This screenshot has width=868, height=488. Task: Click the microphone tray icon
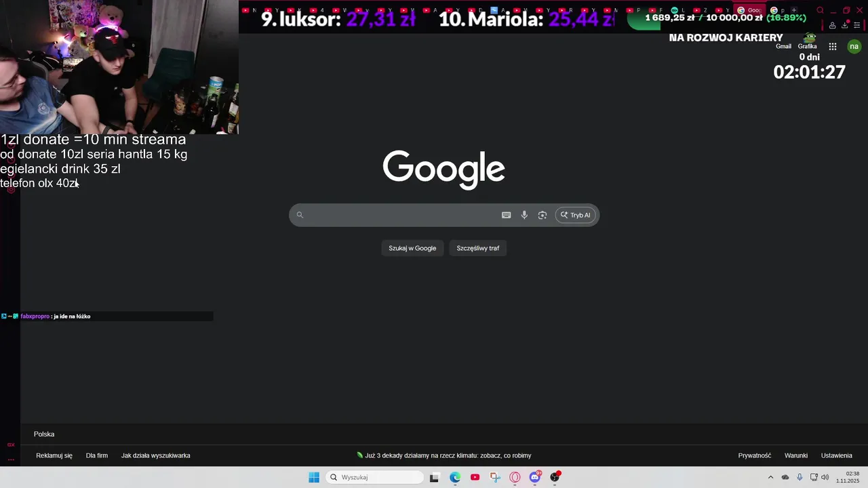click(x=800, y=477)
